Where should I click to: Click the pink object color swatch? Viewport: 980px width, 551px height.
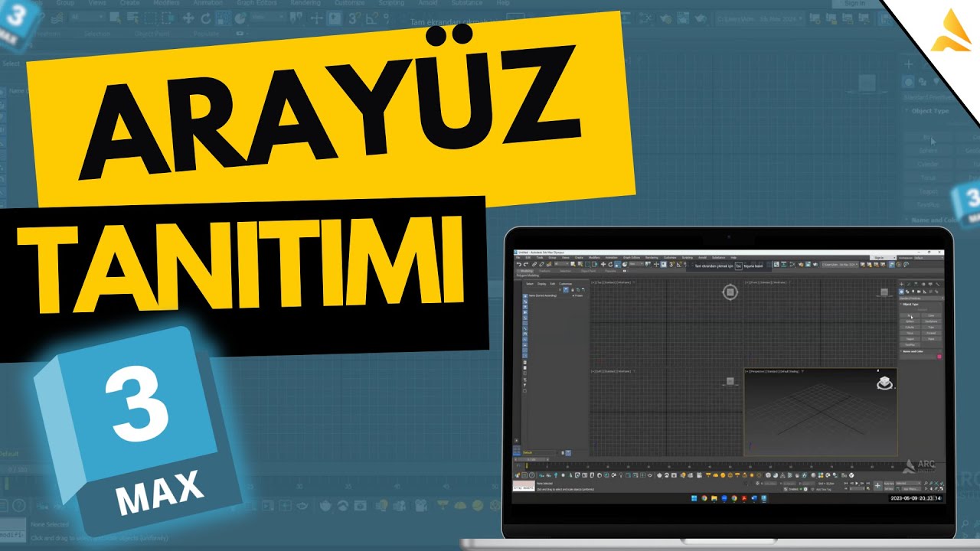pyautogui.click(x=939, y=357)
